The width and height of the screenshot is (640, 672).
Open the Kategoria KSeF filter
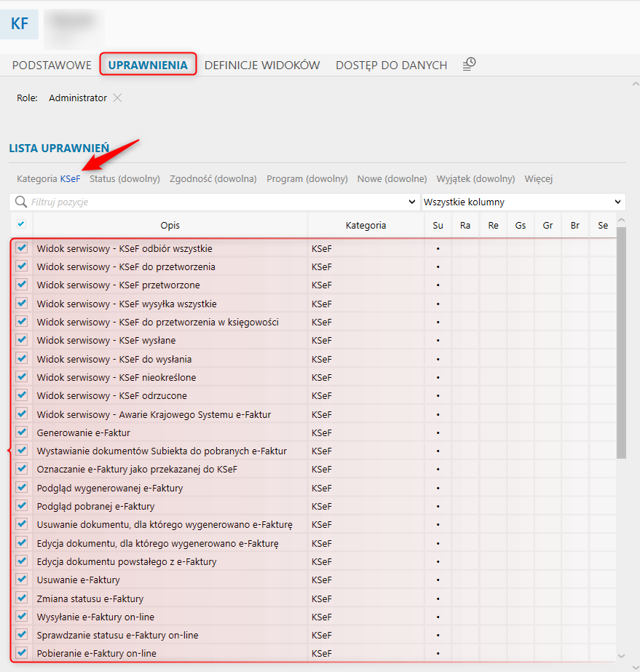click(49, 178)
